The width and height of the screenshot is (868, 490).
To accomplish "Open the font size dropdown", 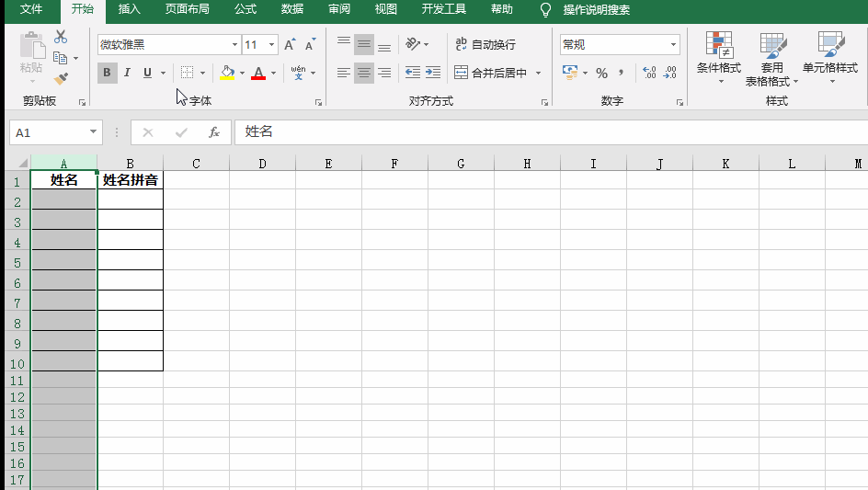I will (271, 45).
